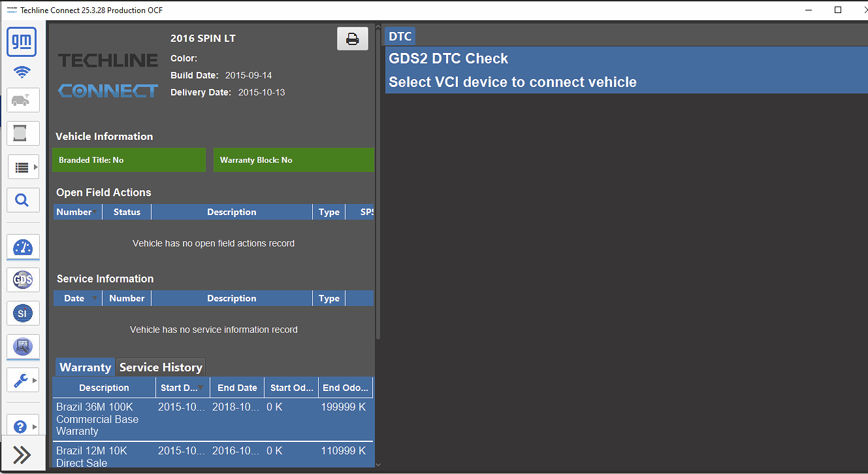
Task: Minimize the Techline Connect window
Action: coord(809,10)
